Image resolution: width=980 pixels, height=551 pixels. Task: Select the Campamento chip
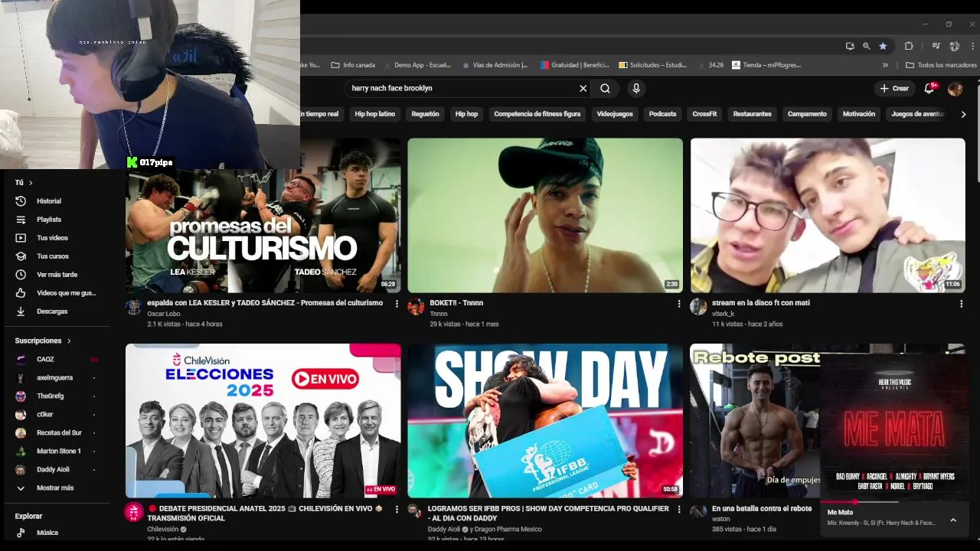click(807, 114)
